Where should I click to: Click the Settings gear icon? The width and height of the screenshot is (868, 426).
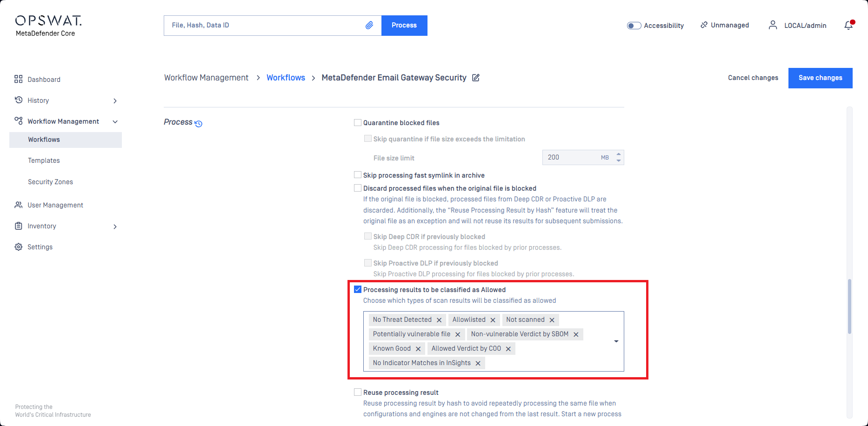click(x=19, y=247)
